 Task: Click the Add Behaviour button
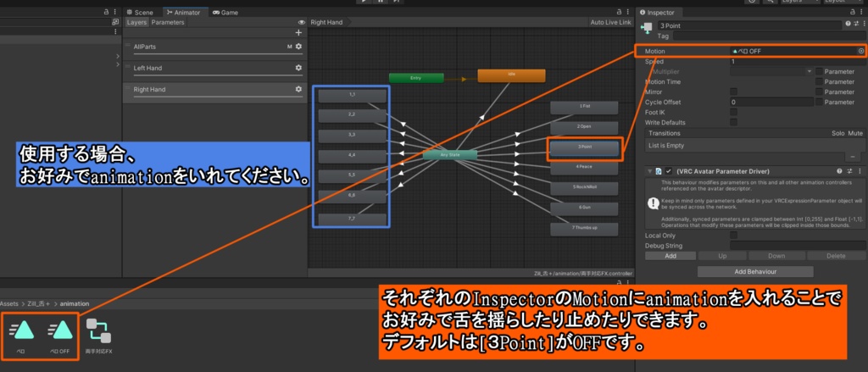(x=755, y=272)
